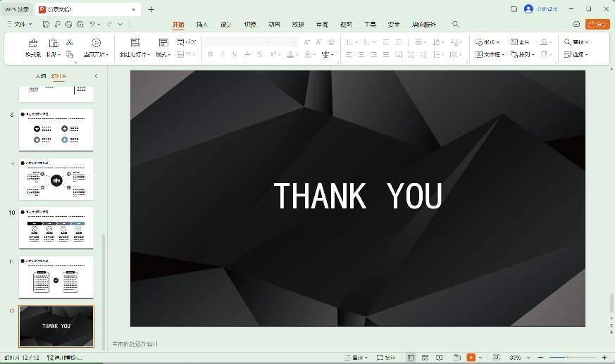Open the Transitions ribbon tab
Screen dimensions: 615x364
[x=250, y=25]
